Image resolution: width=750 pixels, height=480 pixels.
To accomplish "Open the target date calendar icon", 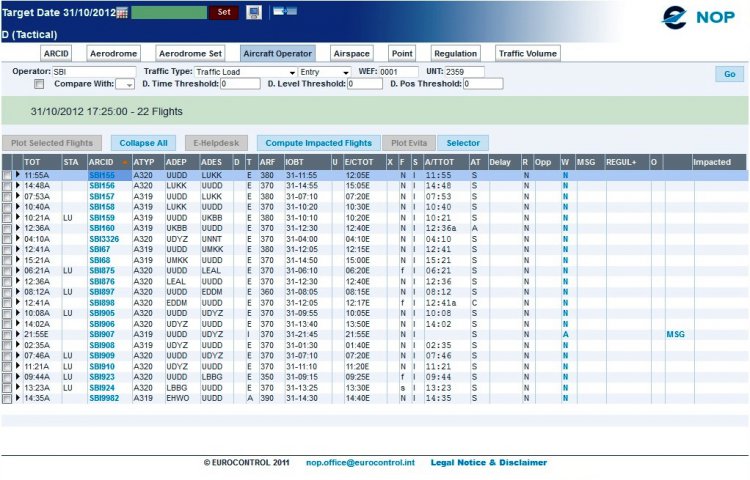I will point(122,13).
